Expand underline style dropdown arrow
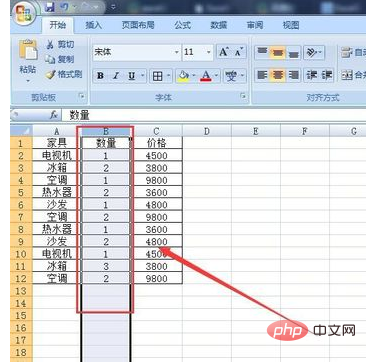Image resolution: width=366 pixels, height=363 pixels. (x=142, y=76)
